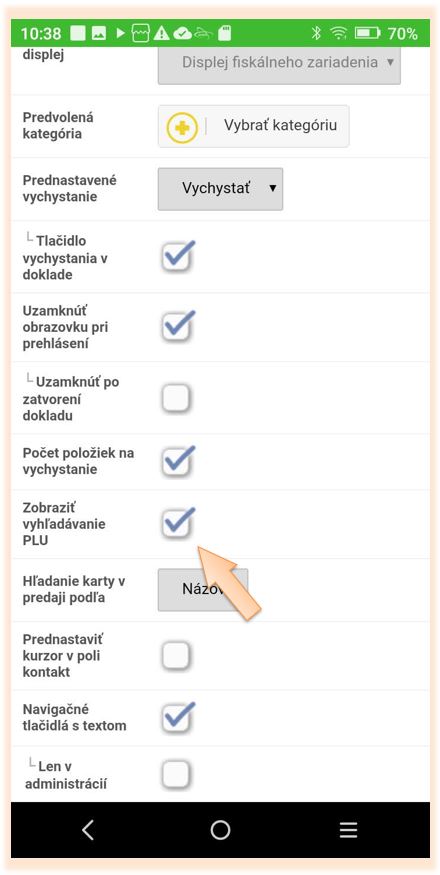Viewport: 440px width, 875px height.
Task: Open the recent apps menu icon
Action: (348, 830)
